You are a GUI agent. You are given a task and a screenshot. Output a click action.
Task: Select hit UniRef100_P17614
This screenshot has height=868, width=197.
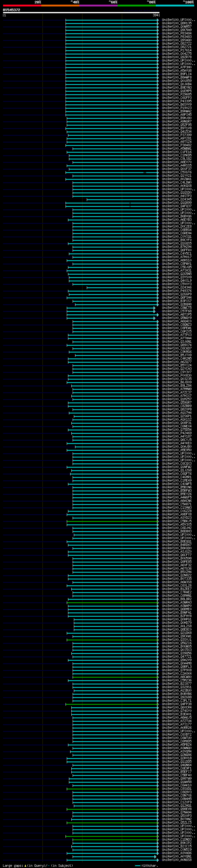click(176, 50)
